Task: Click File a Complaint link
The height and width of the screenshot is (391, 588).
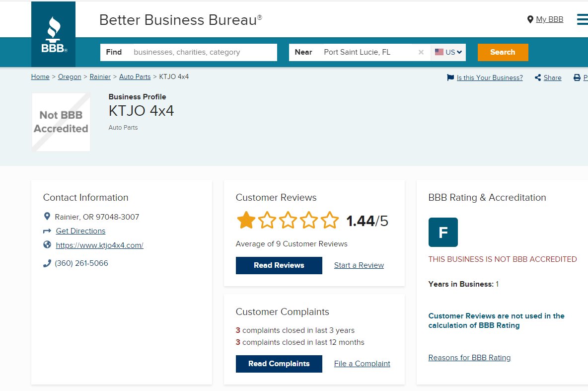Action: 362,364
